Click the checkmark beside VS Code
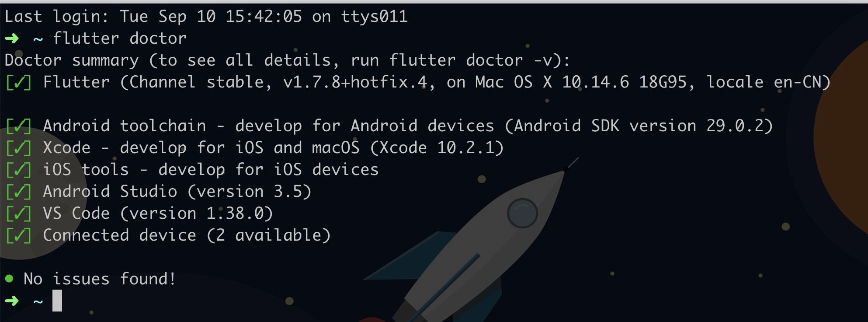868x322 pixels. [x=19, y=213]
